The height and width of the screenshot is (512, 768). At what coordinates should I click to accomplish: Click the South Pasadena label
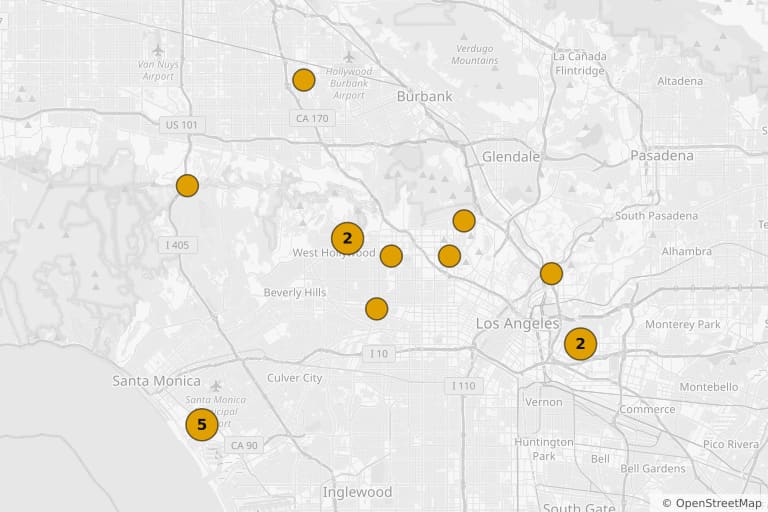[656, 216]
